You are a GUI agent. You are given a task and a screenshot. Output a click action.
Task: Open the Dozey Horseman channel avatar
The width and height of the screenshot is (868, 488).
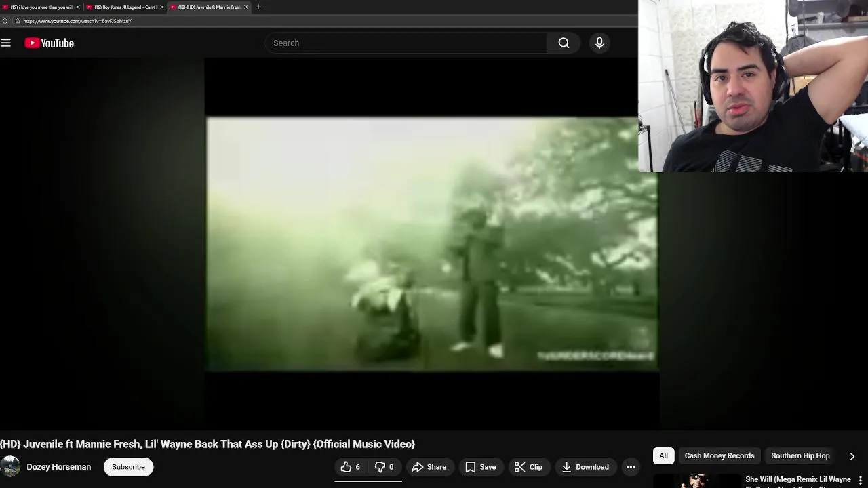tap(9, 467)
